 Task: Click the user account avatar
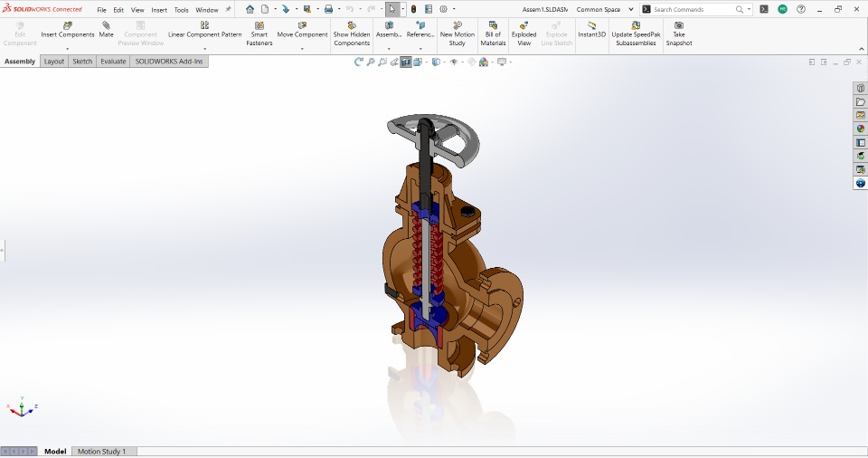coord(782,9)
